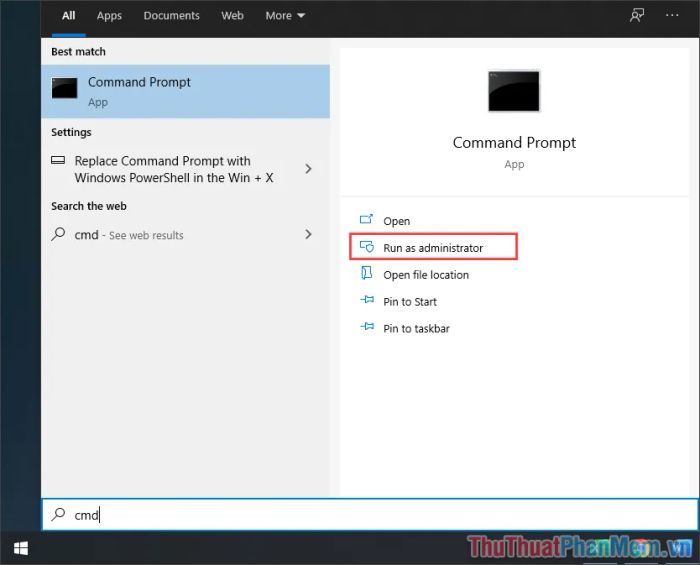
Task: Click the Command Prompt icon in results list
Action: [x=64, y=87]
